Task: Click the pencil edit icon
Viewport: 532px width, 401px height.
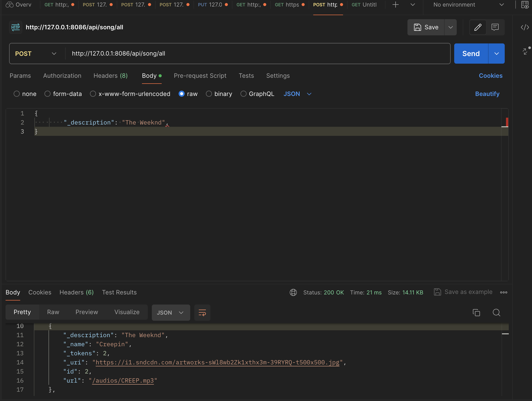Action: pyautogui.click(x=478, y=27)
